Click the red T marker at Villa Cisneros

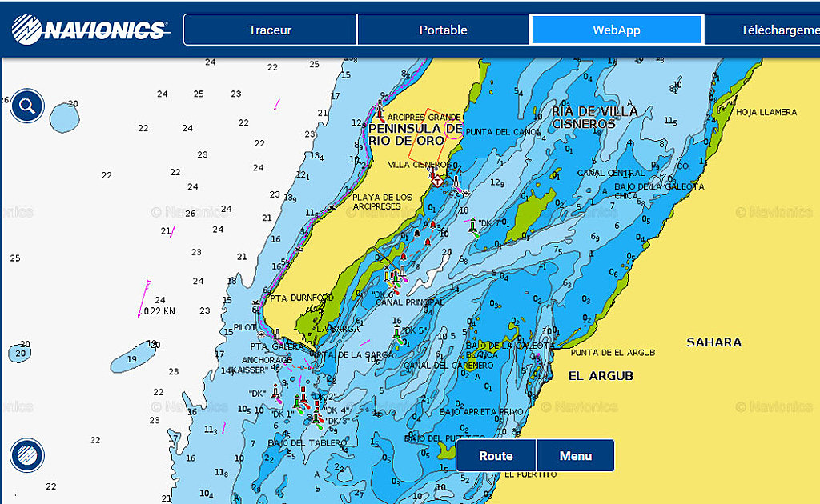tap(437, 182)
